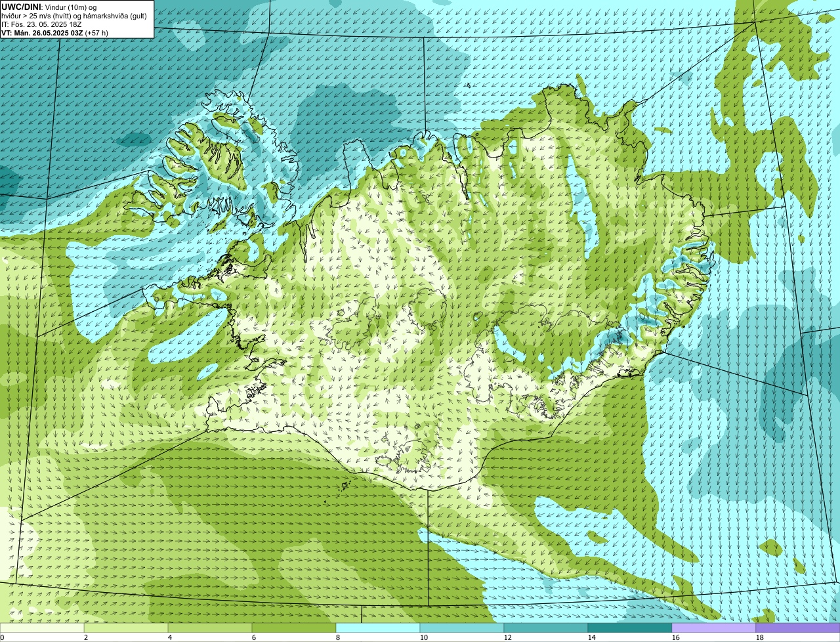Screen dimensions: 840x642
Task: Click the 4–6 m/s light green legend swatch
Action: pos(210,628)
